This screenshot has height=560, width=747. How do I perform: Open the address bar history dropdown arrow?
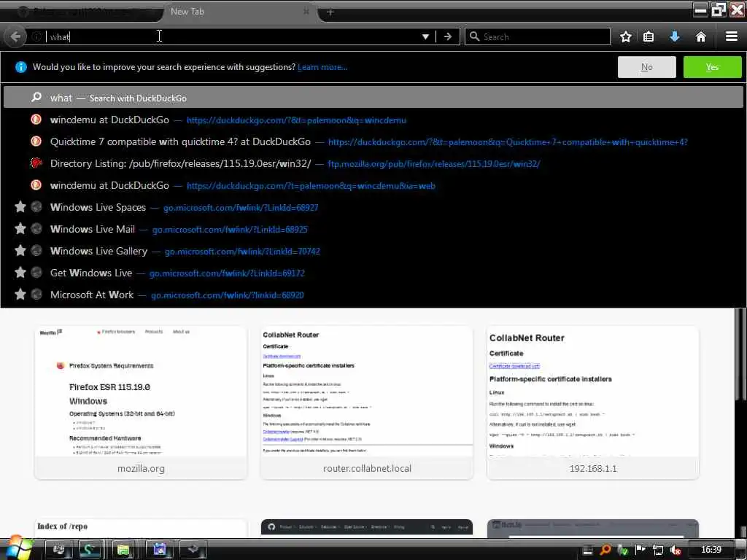[425, 36]
